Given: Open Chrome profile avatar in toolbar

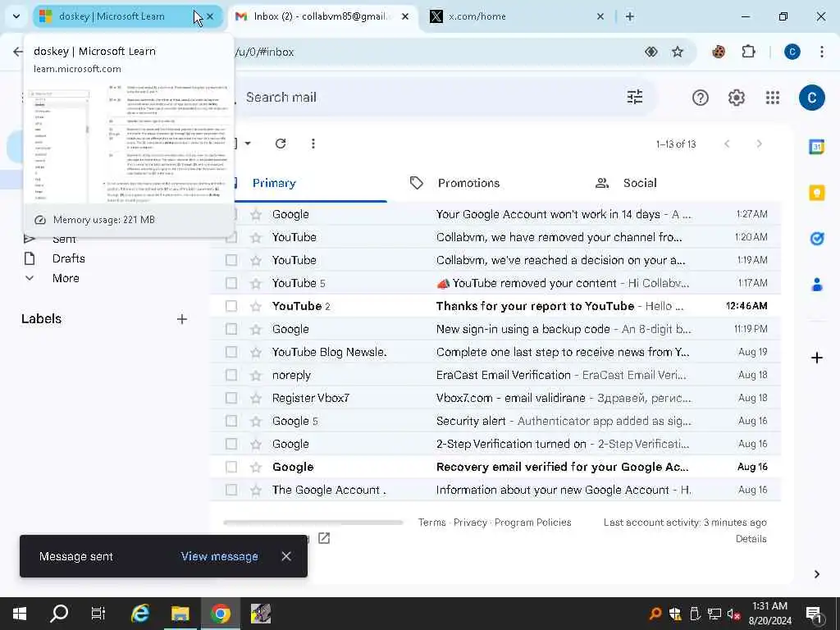Looking at the screenshot, I should coord(792,52).
